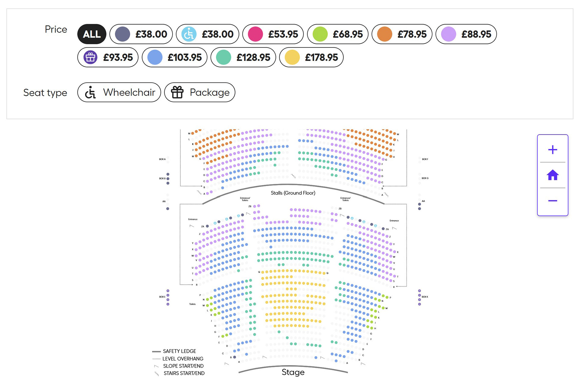Screen dimensions: 579x392
Task: Toggle the £178.95 yellow price filter
Action: point(311,57)
